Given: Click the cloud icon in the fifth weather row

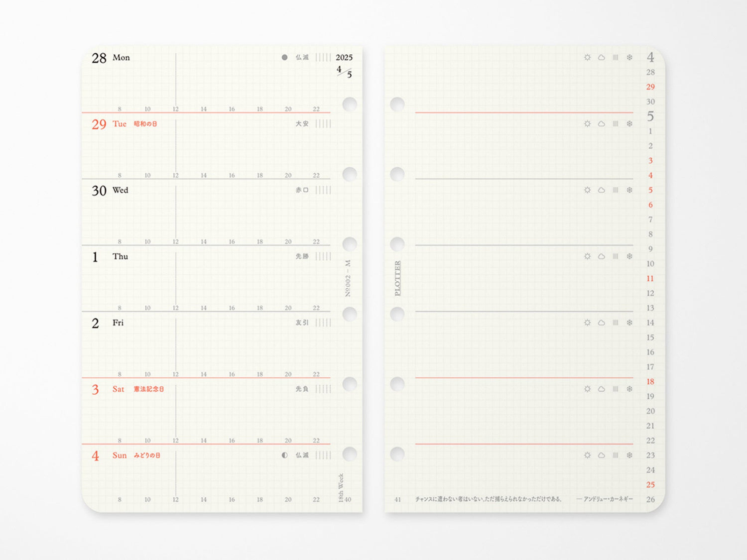Looking at the screenshot, I should point(602,323).
